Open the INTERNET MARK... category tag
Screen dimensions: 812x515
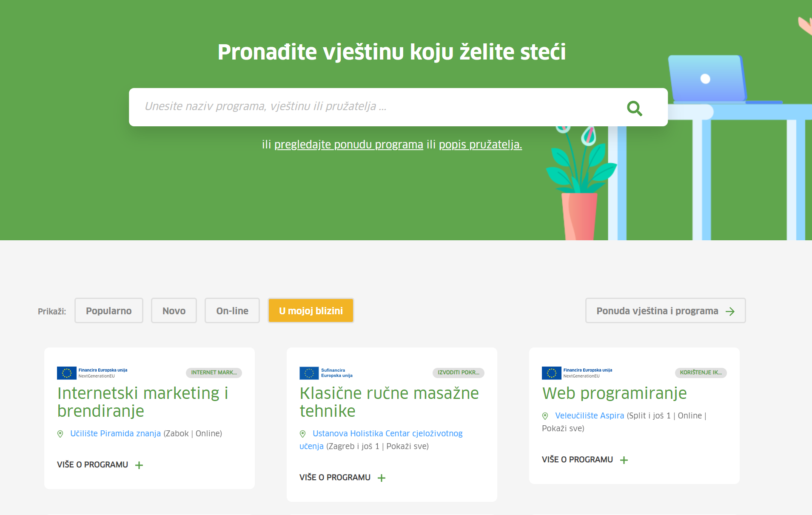(x=214, y=373)
